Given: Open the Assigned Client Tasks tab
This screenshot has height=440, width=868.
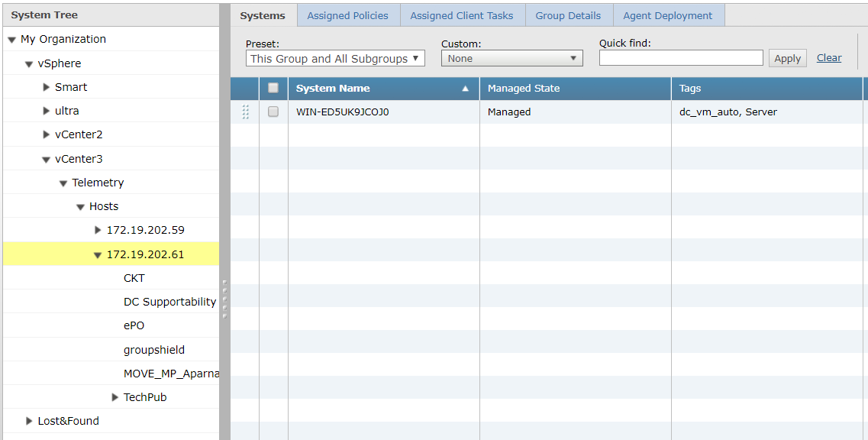Looking at the screenshot, I should 462,15.
